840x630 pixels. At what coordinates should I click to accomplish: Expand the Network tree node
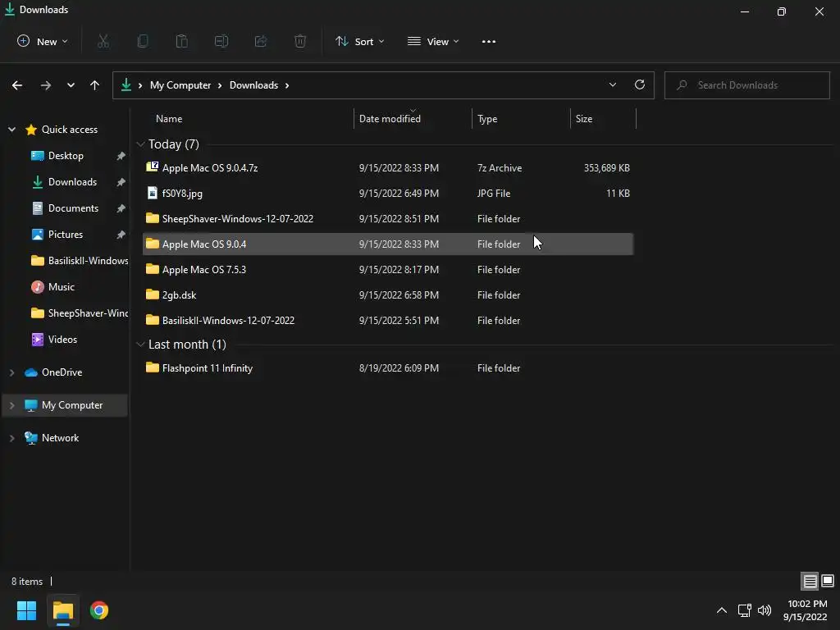(x=11, y=438)
